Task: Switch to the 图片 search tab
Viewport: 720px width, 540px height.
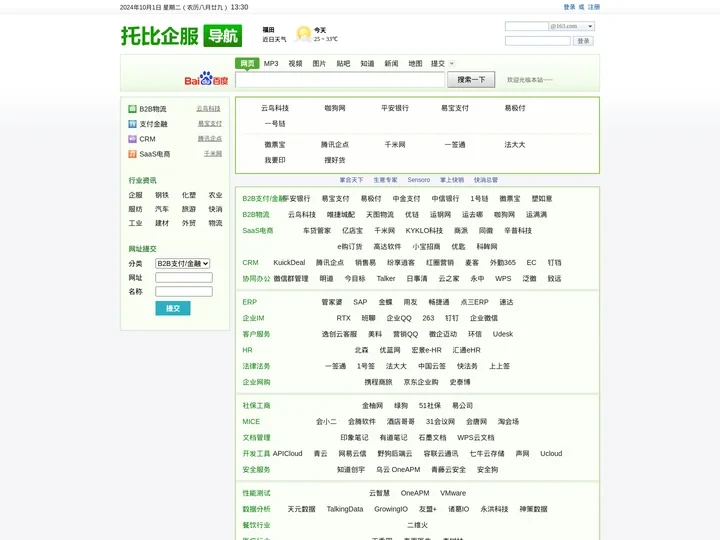Action: point(319,63)
